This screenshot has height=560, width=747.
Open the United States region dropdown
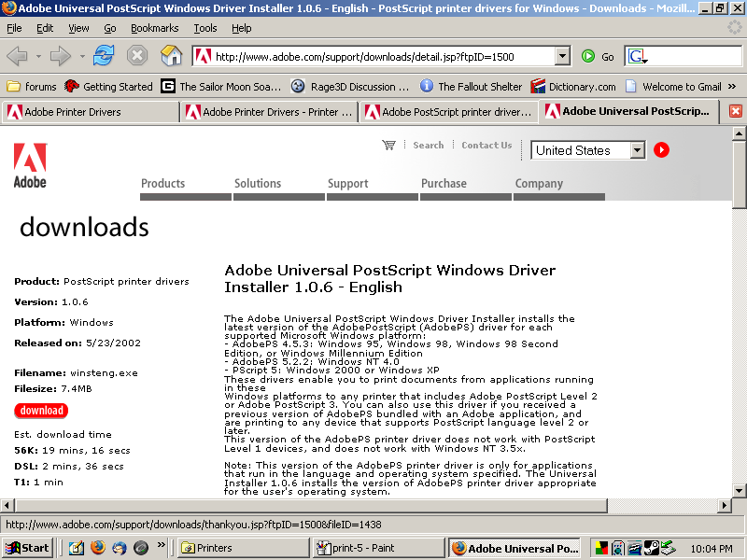[x=638, y=150]
